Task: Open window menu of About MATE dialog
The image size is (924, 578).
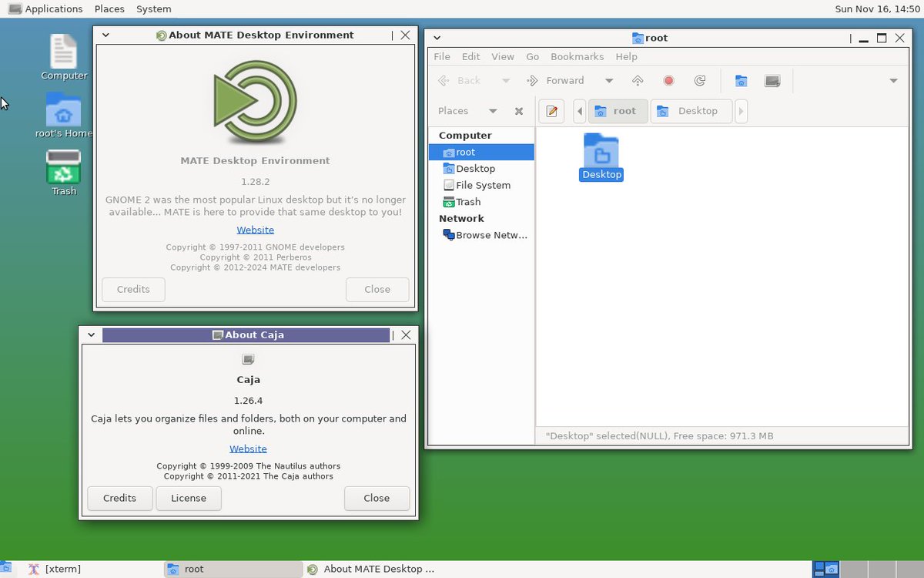Action: [x=105, y=35]
